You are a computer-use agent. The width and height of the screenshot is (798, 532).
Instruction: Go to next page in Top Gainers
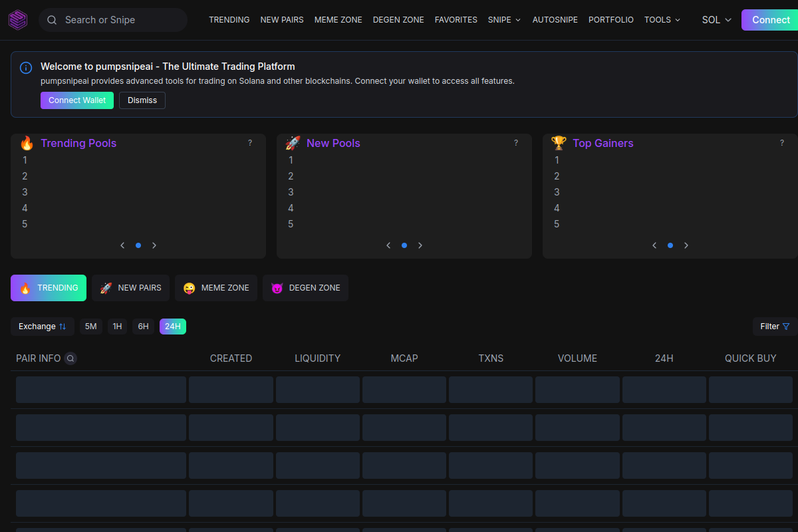686,245
